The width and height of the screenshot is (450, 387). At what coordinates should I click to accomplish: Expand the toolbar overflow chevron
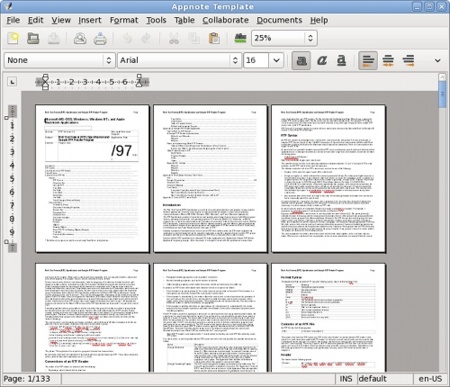click(438, 60)
